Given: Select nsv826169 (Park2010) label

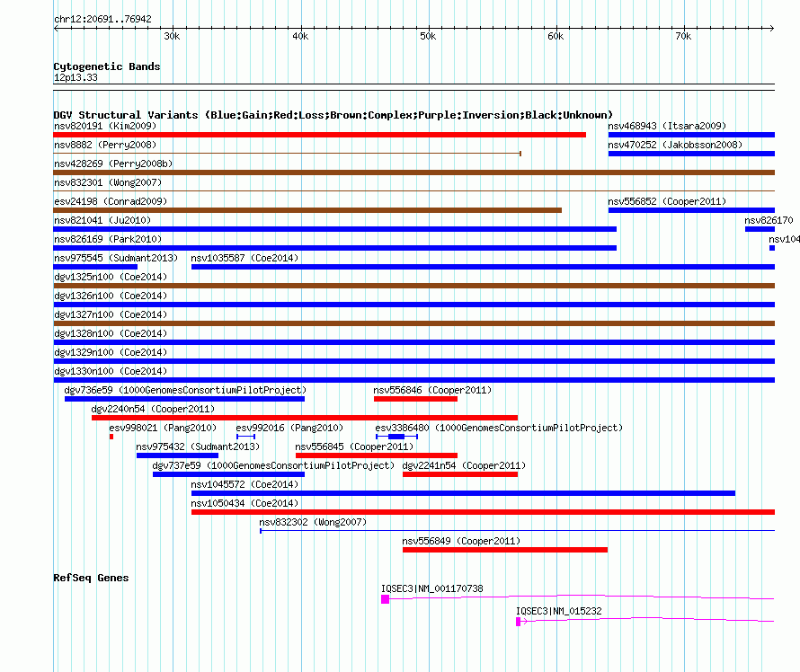Looking at the screenshot, I should click(x=108, y=239).
